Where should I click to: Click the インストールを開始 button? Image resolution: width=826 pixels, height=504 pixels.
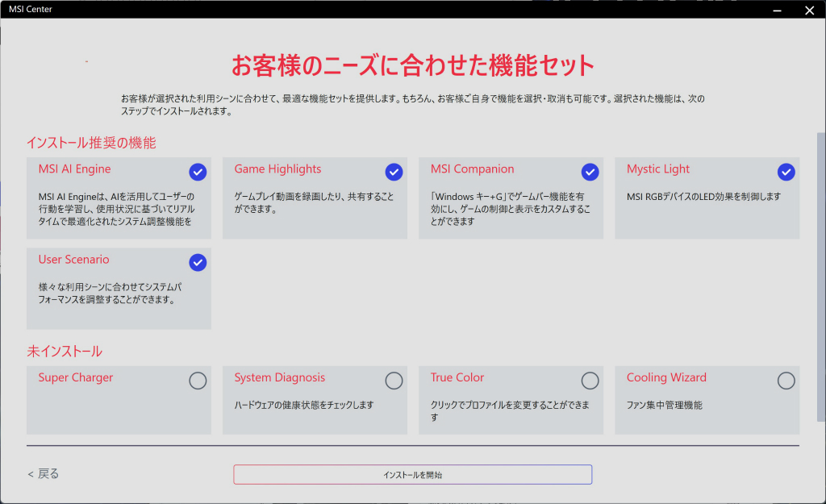(x=412, y=474)
